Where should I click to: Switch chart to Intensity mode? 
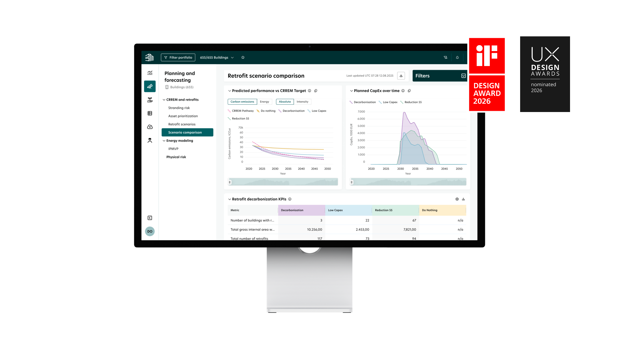[302, 102]
